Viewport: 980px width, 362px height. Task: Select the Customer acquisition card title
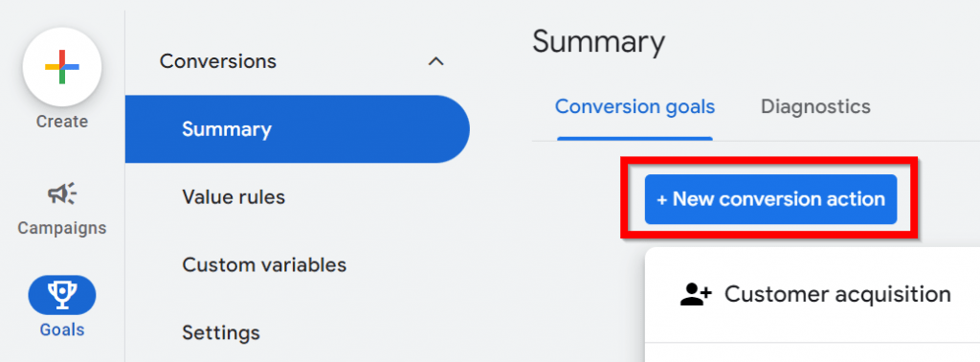[x=837, y=293]
